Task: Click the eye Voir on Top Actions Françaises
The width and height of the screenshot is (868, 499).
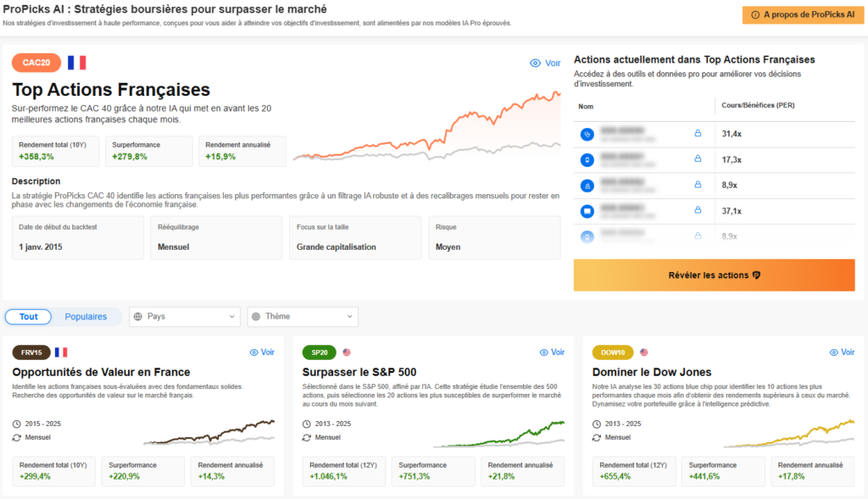Action: (545, 64)
